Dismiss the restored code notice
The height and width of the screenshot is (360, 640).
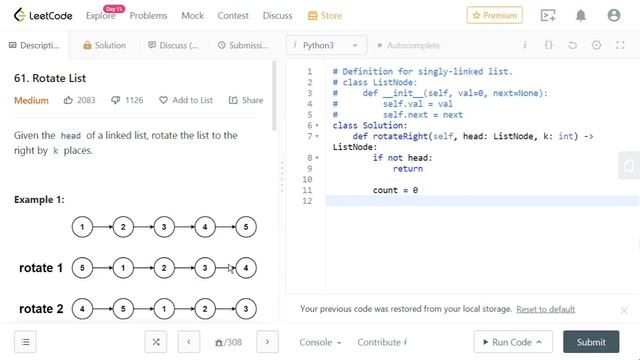click(x=624, y=311)
